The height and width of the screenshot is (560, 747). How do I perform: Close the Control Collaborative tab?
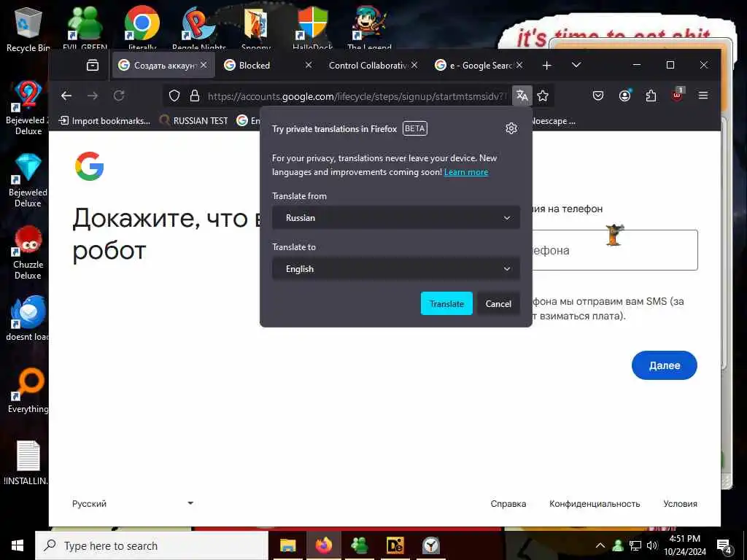pyautogui.click(x=414, y=65)
